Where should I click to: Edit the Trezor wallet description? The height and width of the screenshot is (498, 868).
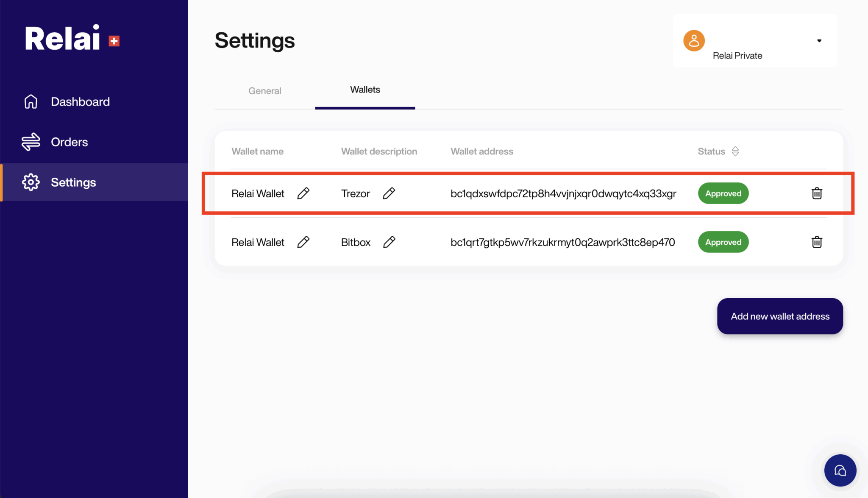(x=389, y=193)
